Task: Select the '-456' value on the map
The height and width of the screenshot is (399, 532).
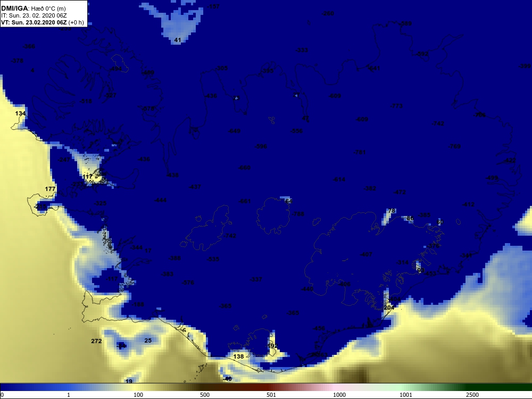Action: pos(319,328)
